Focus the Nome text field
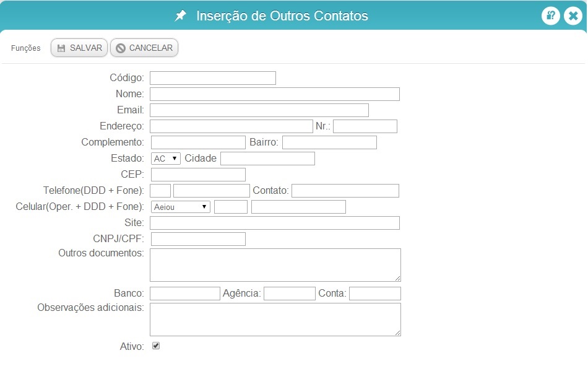This screenshot has width=588, height=366. 275,94
